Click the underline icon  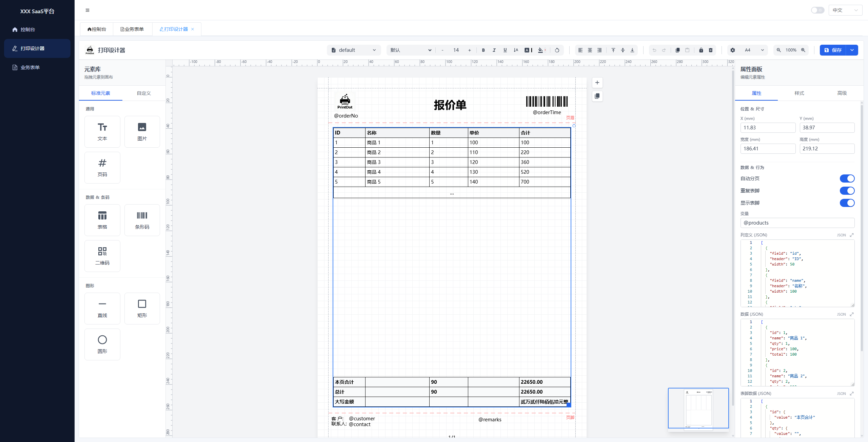[x=505, y=50]
